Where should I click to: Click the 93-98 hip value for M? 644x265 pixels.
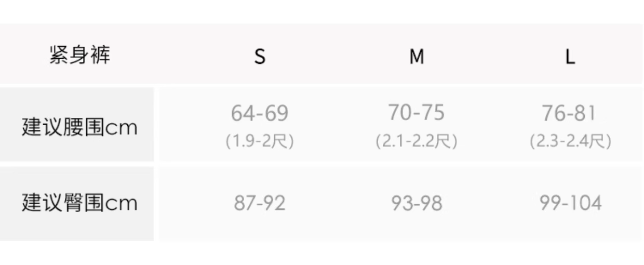417,203
